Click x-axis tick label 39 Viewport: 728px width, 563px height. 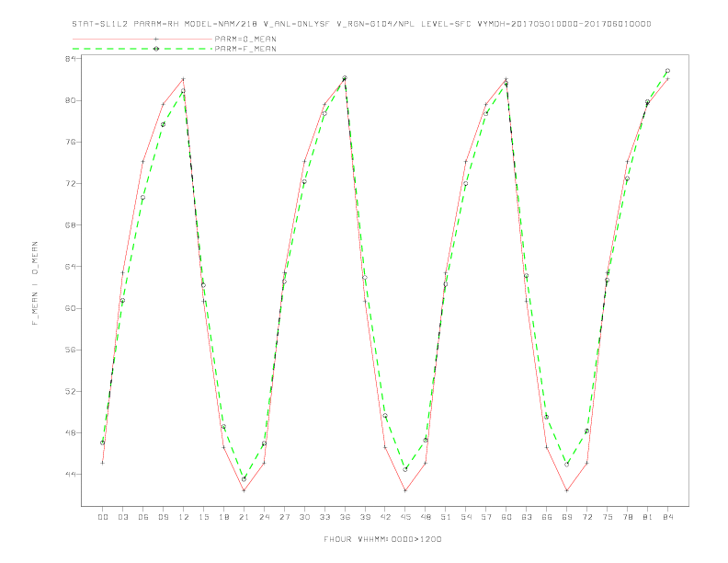365,517
